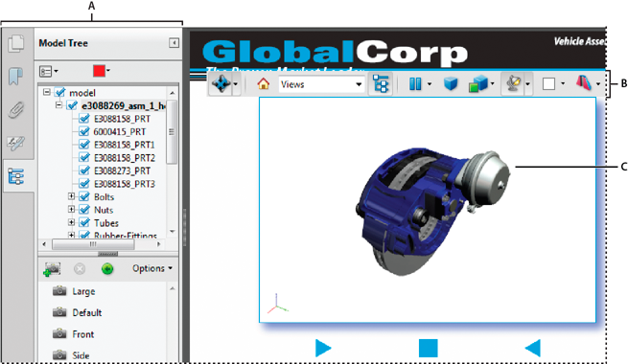Open the Bookmarks panel
The width and height of the screenshot is (628, 364).
click(15, 77)
